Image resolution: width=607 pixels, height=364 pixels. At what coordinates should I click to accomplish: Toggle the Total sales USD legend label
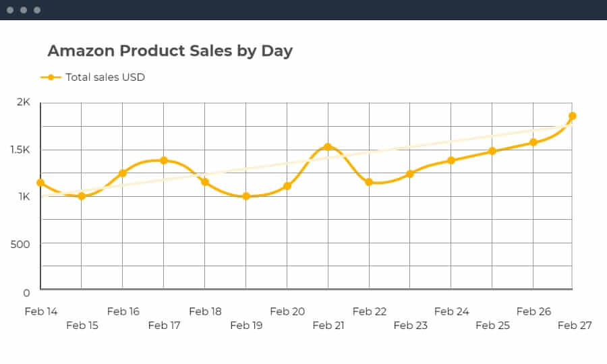point(105,78)
